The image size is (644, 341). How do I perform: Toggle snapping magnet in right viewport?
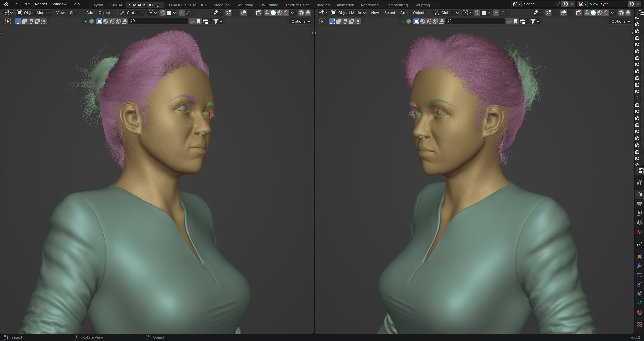coord(477,13)
